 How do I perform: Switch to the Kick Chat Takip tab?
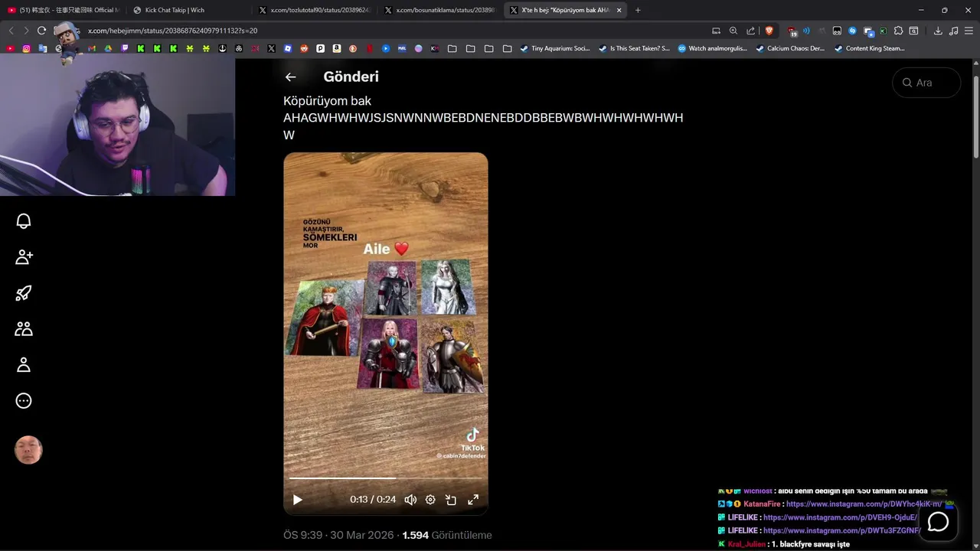coord(188,10)
